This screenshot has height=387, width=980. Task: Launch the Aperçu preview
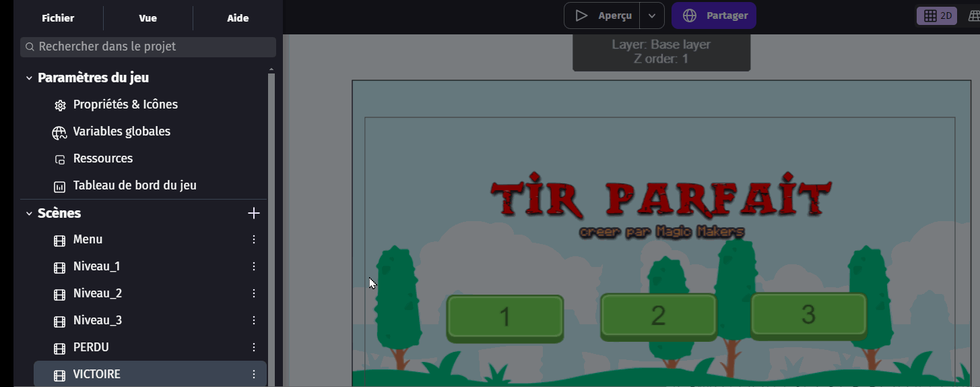coord(602,16)
